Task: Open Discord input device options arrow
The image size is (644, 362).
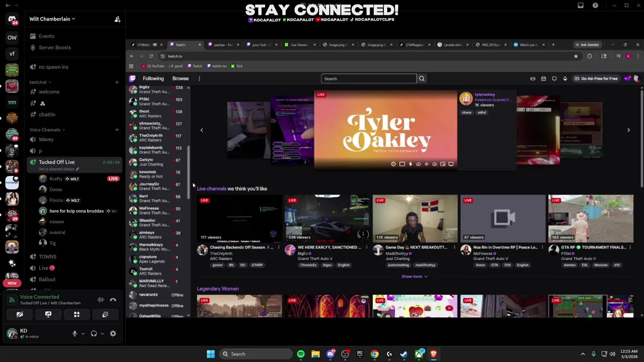Action: coord(83,334)
